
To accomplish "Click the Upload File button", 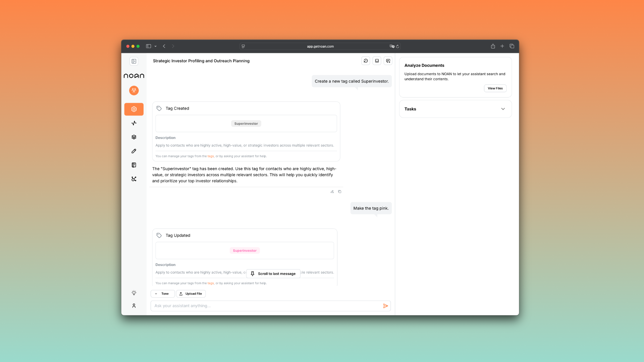I will pyautogui.click(x=191, y=294).
